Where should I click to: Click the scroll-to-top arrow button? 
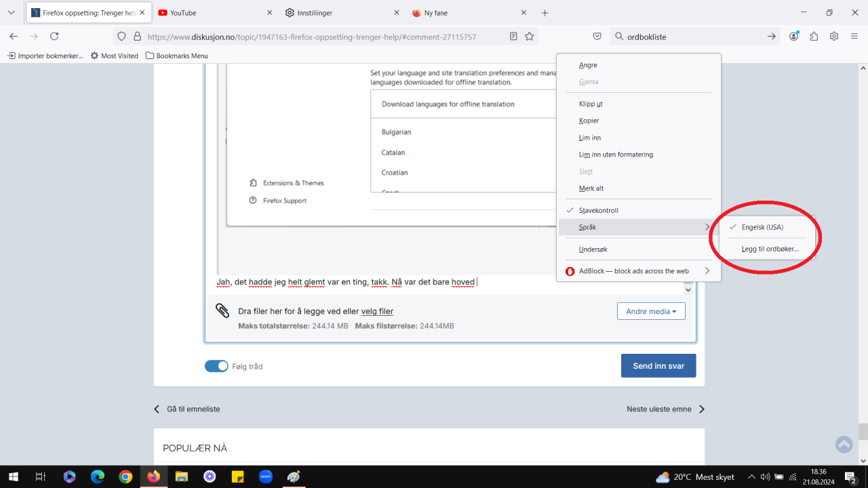pyautogui.click(x=844, y=445)
